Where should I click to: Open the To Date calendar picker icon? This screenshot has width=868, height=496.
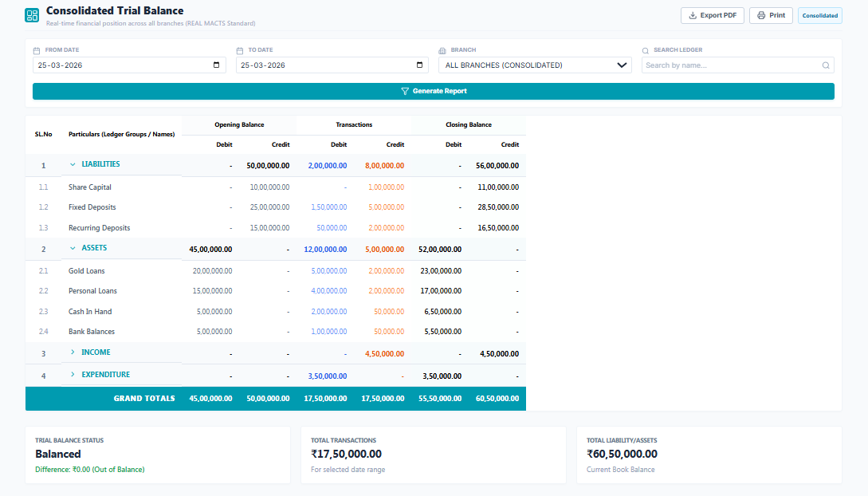[420, 65]
